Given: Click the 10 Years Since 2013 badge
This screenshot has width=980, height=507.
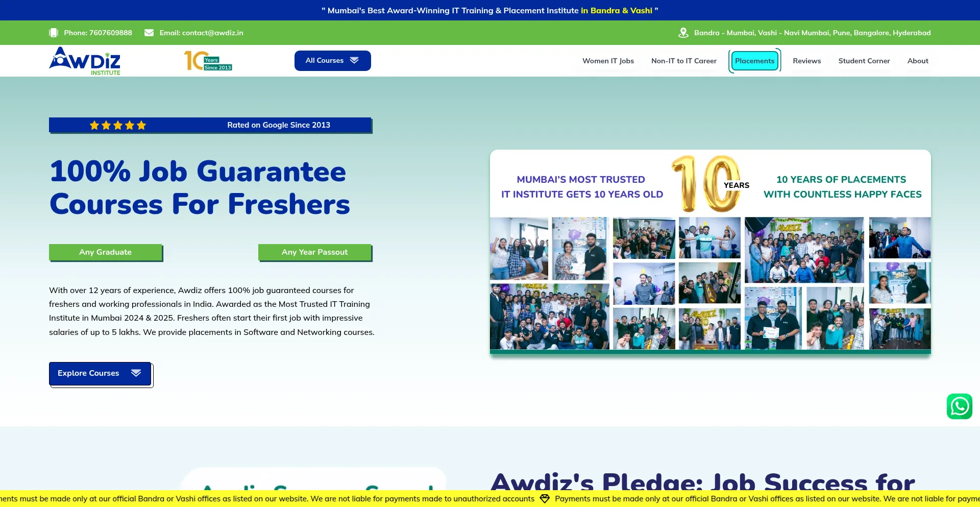Looking at the screenshot, I should [208, 61].
